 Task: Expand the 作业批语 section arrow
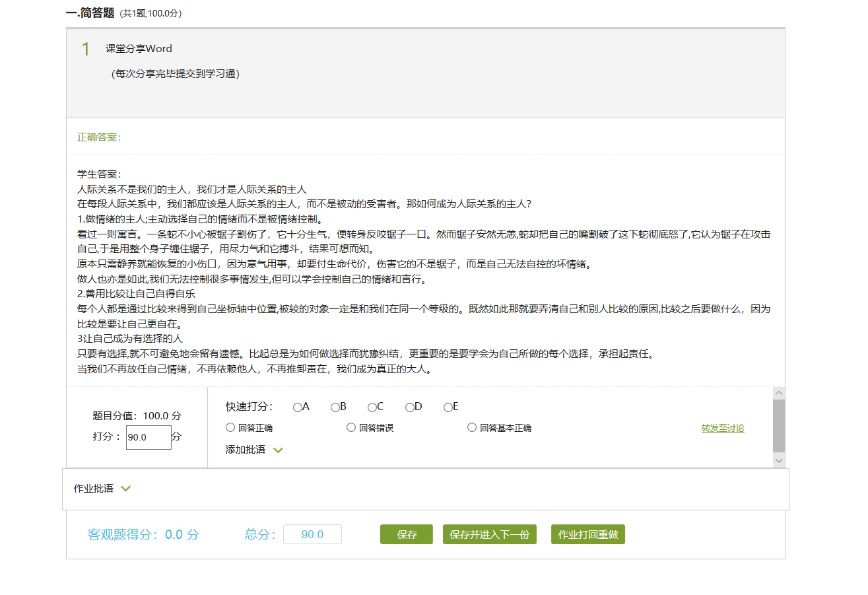click(126, 489)
